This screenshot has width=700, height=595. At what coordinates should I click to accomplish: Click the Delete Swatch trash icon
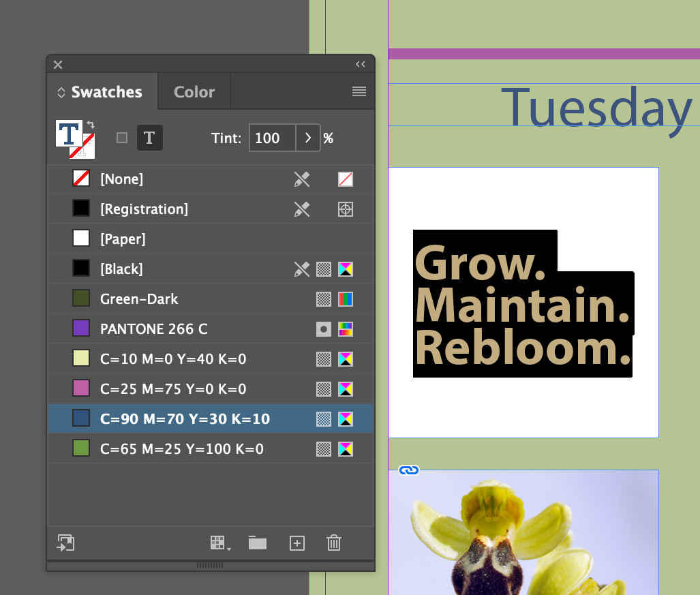click(x=334, y=543)
